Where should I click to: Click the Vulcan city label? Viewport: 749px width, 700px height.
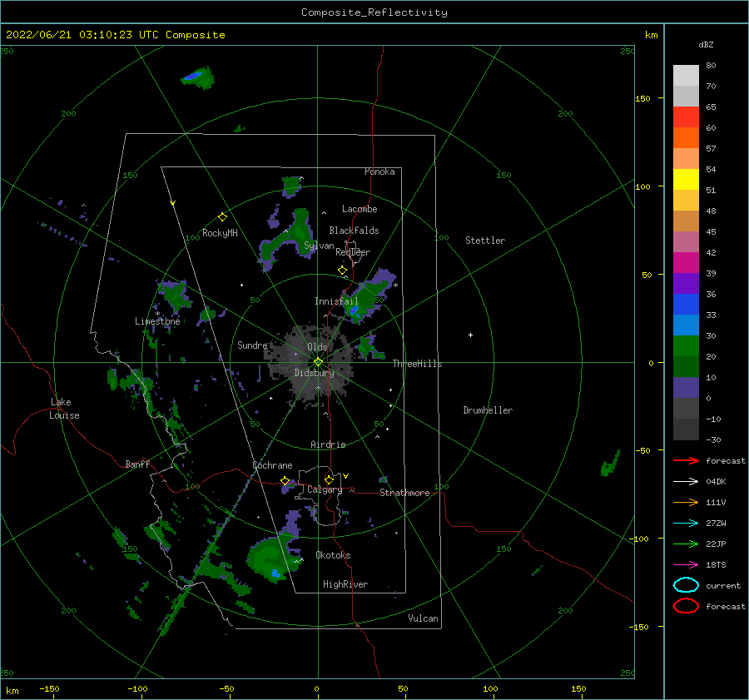click(424, 618)
